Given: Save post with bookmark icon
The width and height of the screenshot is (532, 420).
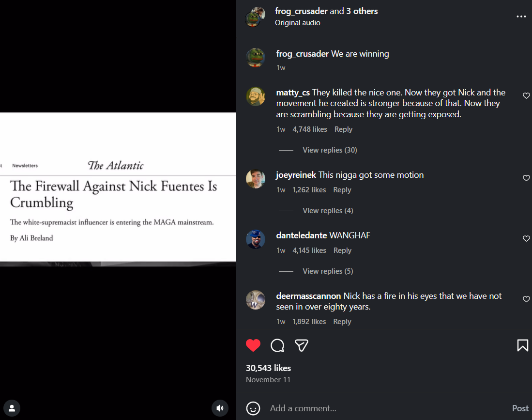Looking at the screenshot, I should pos(522,345).
